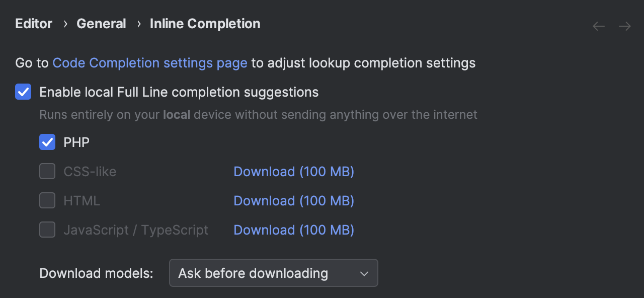Download the HTML model
Viewport: 644px width, 298px height.
(293, 201)
